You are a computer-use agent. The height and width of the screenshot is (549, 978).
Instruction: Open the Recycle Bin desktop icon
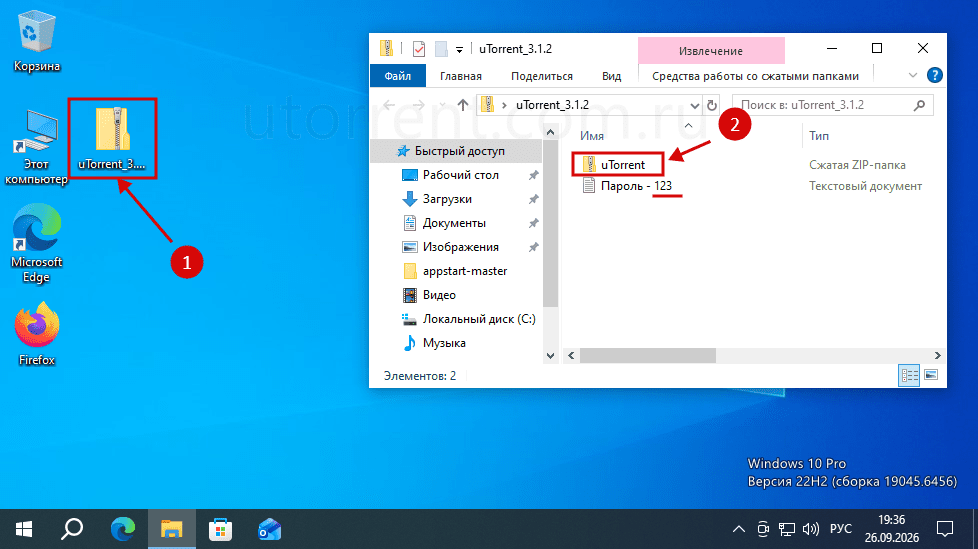point(37,41)
